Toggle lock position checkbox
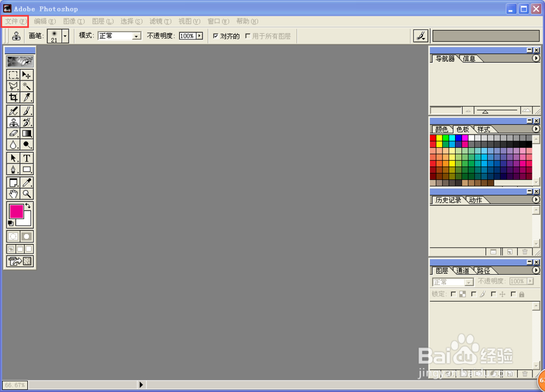545x392 pixels. click(x=493, y=294)
